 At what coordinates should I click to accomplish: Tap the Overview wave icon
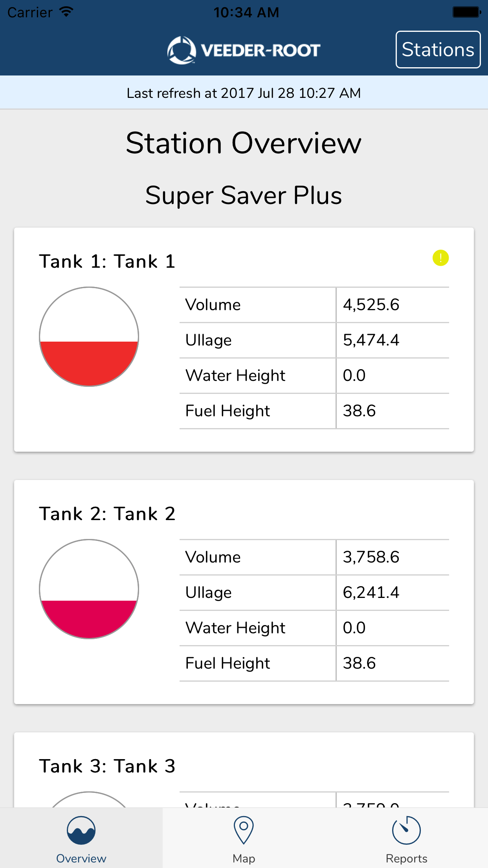(x=81, y=830)
